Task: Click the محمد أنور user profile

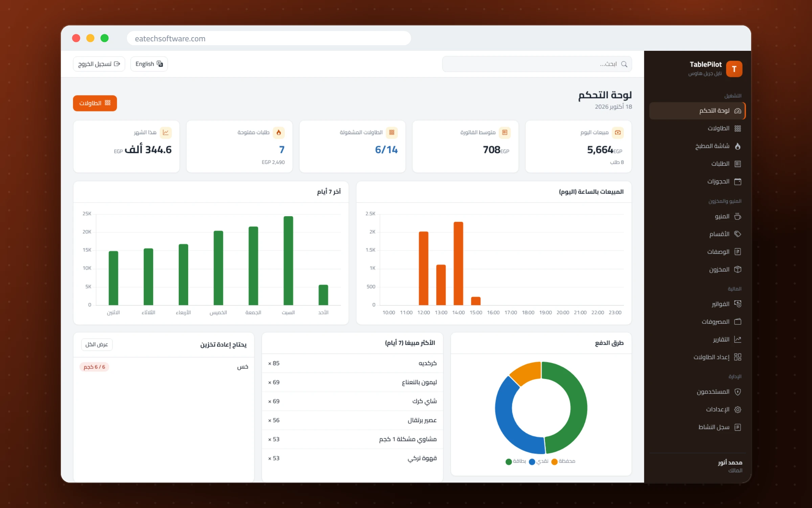Action: [x=730, y=466]
